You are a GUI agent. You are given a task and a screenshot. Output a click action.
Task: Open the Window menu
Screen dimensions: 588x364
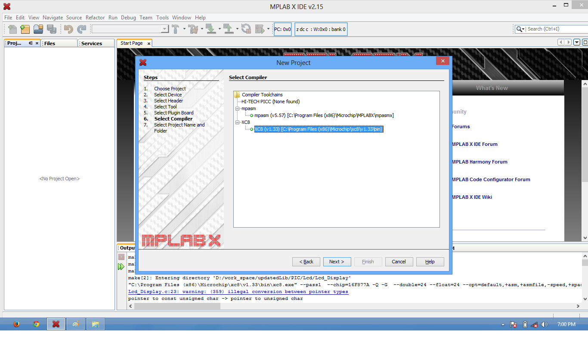(x=182, y=18)
